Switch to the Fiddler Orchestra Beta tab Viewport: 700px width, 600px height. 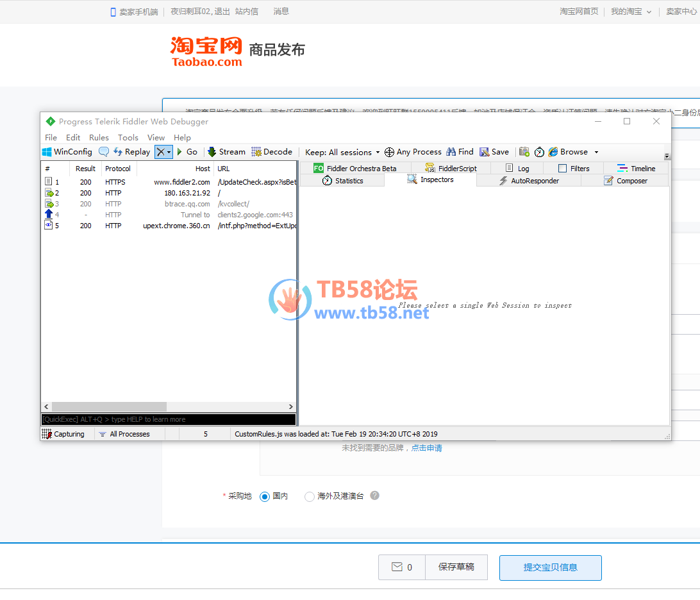tap(355, 169)
